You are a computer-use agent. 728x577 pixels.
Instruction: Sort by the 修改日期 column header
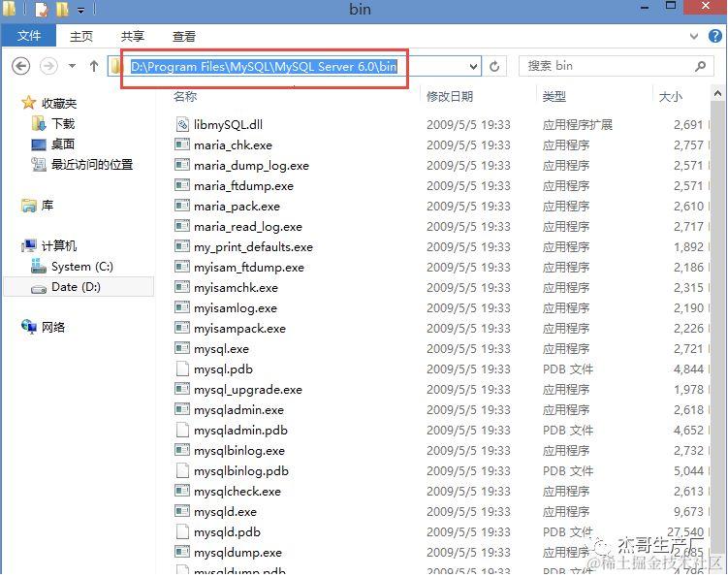pyautogui.click(x=450, y=97)
